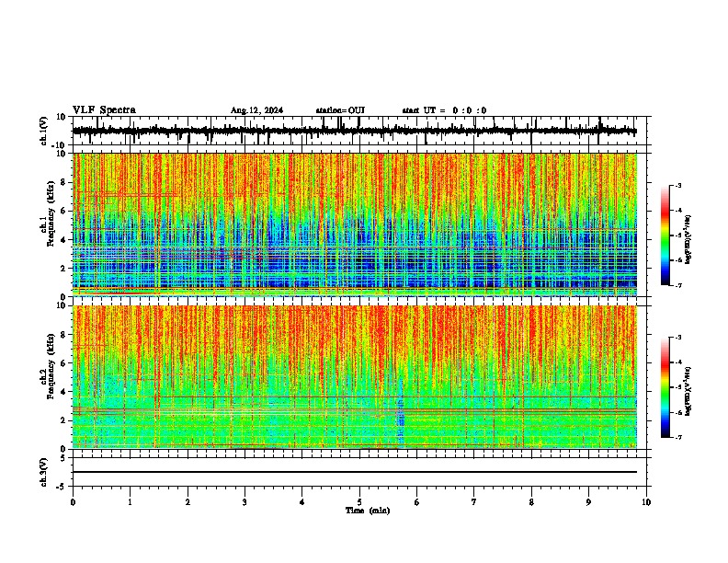Click the ch.2 colorbar log(PSD) label
This screenshot has width=728, height=563.
(688, 392)
